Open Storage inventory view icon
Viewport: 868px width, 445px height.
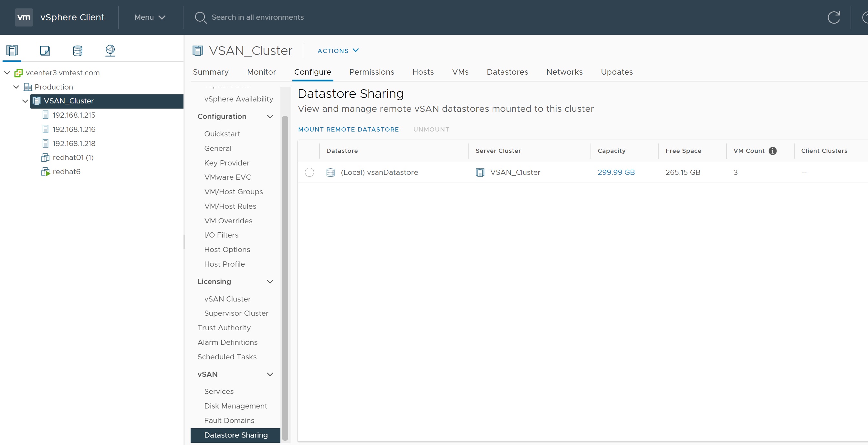(x=78, y=50)
